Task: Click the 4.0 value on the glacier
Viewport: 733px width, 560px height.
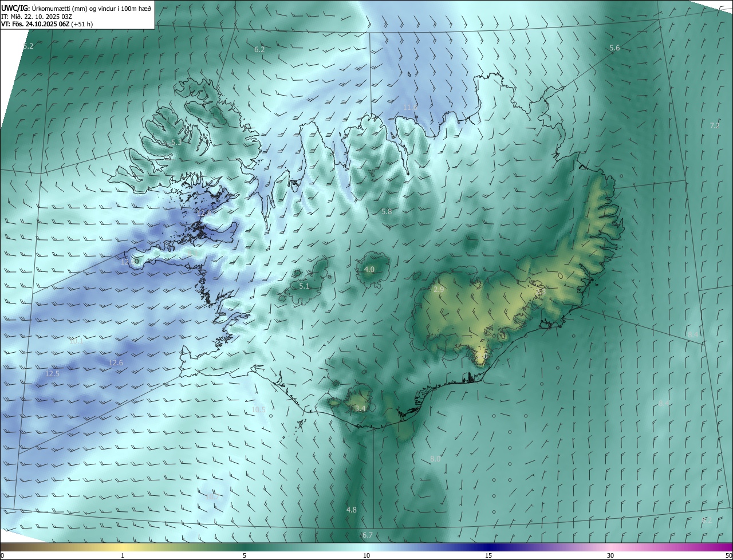Action: (369, 269)
